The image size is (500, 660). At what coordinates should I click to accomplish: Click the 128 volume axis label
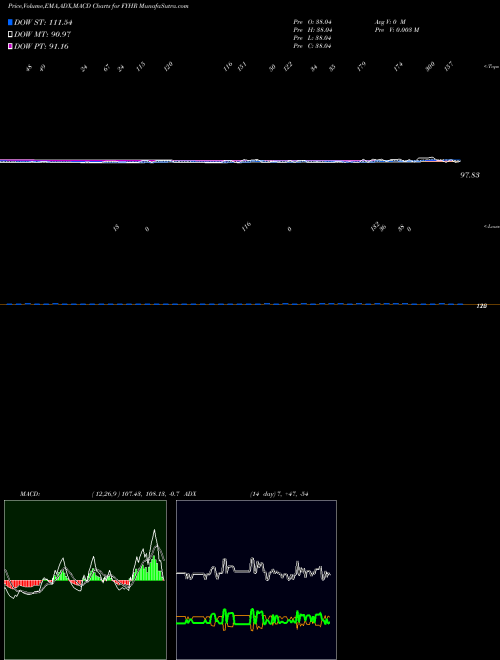[481, 306]
